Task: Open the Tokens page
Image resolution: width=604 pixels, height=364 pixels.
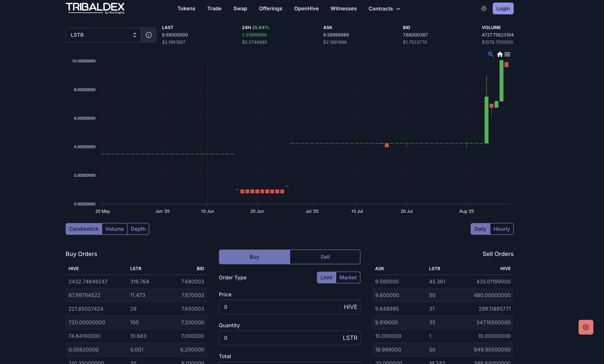Action: click(x=186, y=9)
